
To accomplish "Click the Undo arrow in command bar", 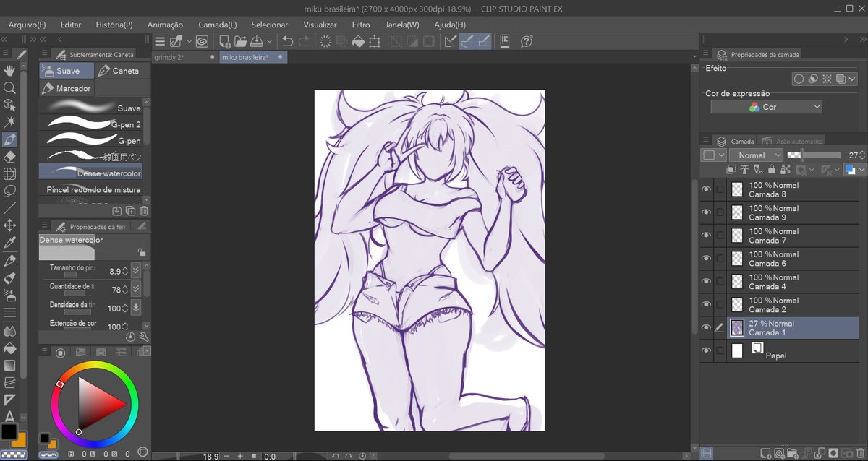I will (x=287, y=42).
